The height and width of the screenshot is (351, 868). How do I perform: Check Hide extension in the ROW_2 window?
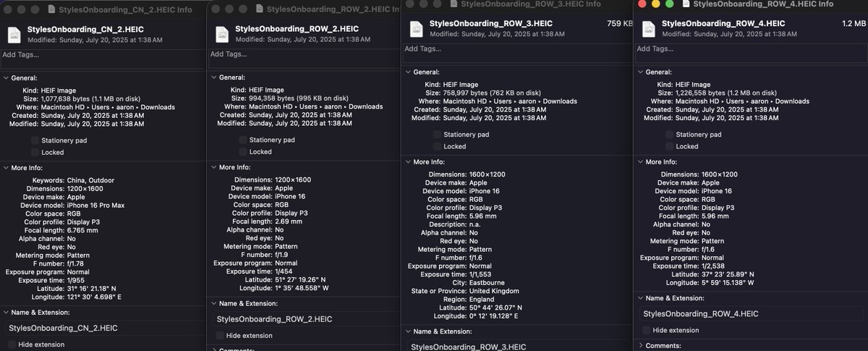[219, 335]
